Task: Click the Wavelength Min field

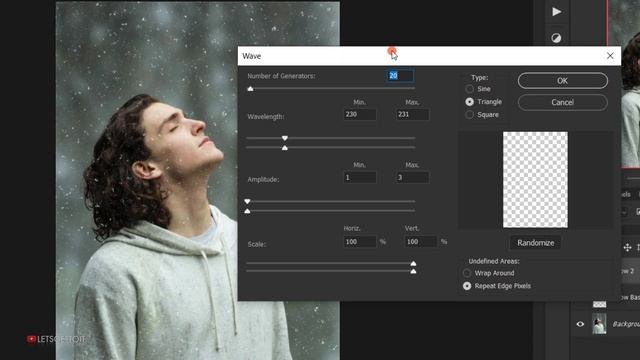Action: coord(360,114)
